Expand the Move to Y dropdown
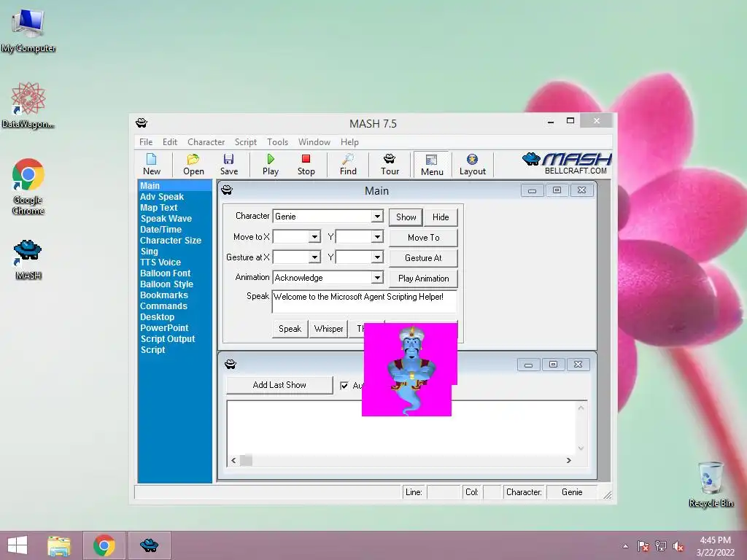 click(377, 237)
